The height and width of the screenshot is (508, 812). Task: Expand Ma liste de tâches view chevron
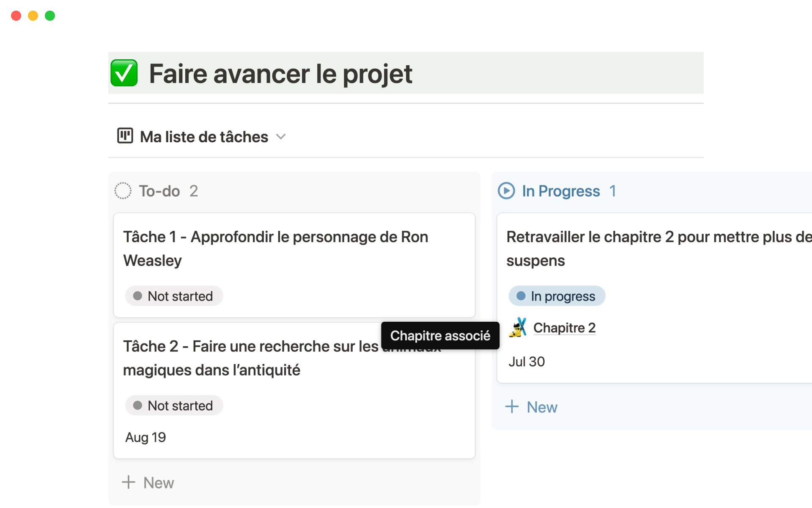point(281,137)
